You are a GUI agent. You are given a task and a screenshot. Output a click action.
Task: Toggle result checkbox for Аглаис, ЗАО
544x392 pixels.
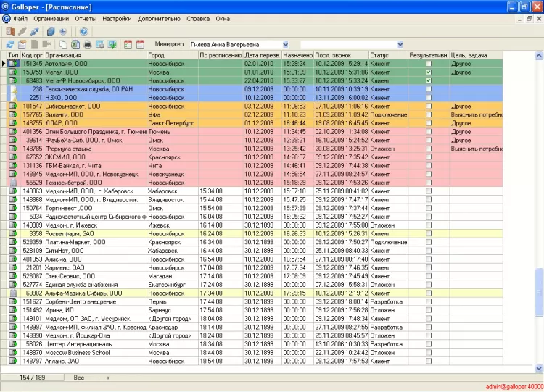pos(429,361)
